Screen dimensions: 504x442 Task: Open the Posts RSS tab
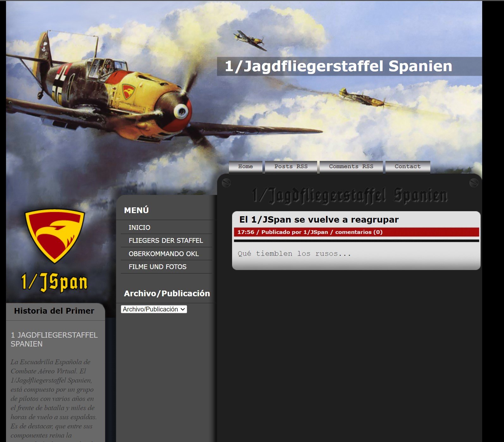pyautogui.click(x=291, y=167)
